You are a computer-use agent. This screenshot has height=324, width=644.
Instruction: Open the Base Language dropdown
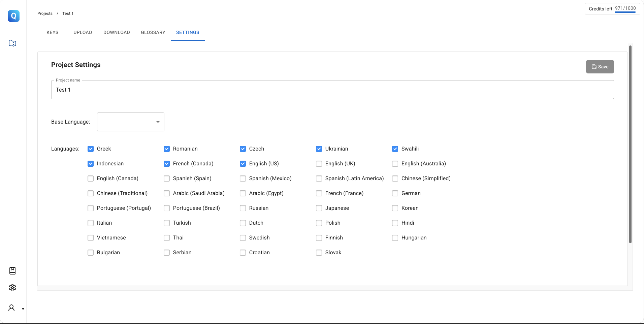(131, 122)
